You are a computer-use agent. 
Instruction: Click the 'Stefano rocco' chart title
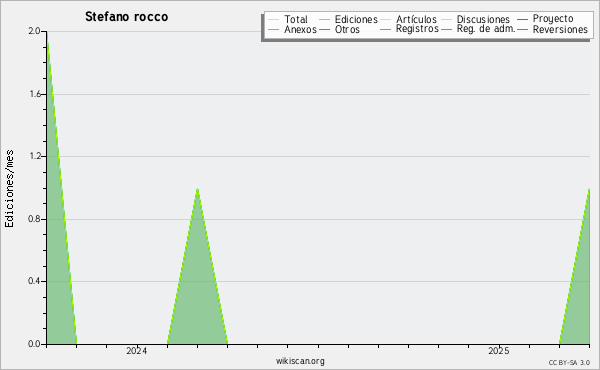tap(126, 17)
